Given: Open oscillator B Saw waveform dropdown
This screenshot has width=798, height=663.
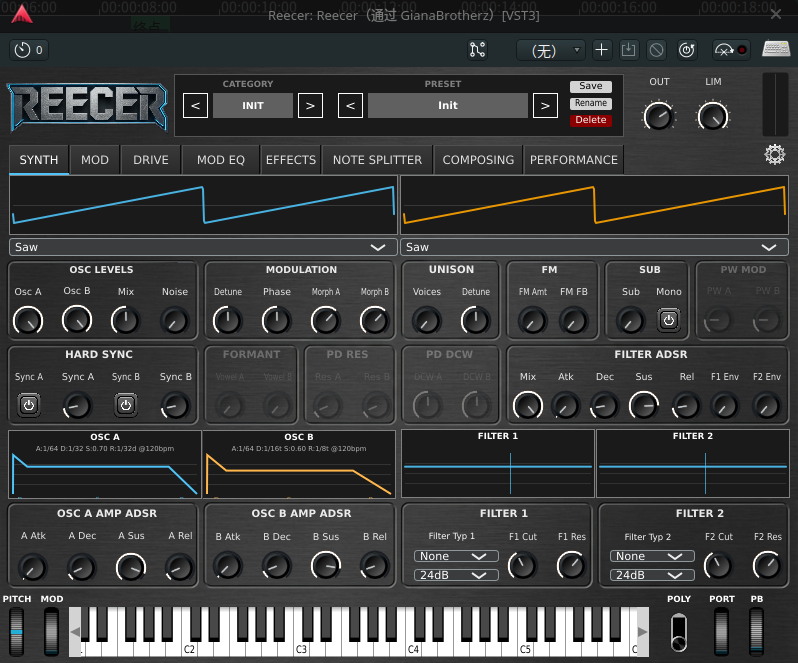Looking at the screenshot, I should tap(594, 247).
